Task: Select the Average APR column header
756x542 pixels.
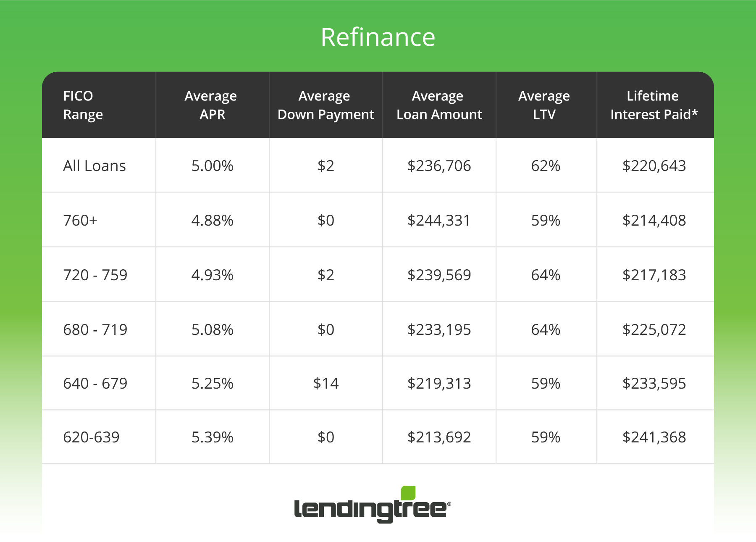Action: click(x=212, y=105)
